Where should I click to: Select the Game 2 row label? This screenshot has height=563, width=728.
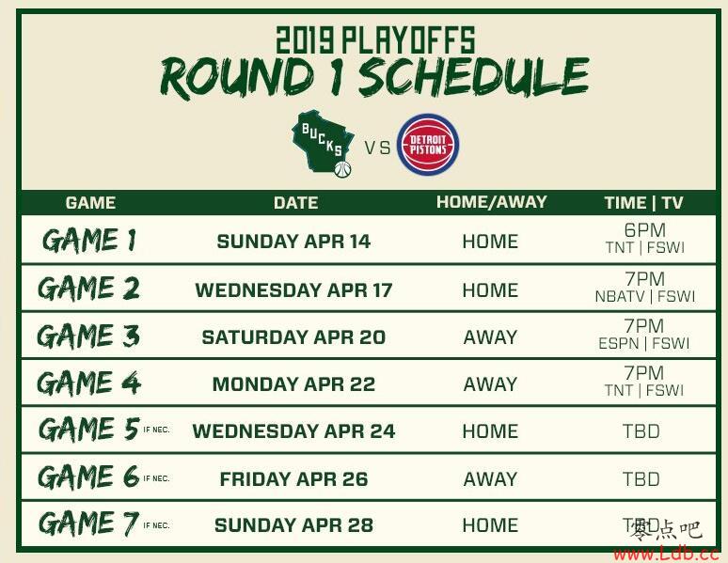click(88, 289)
